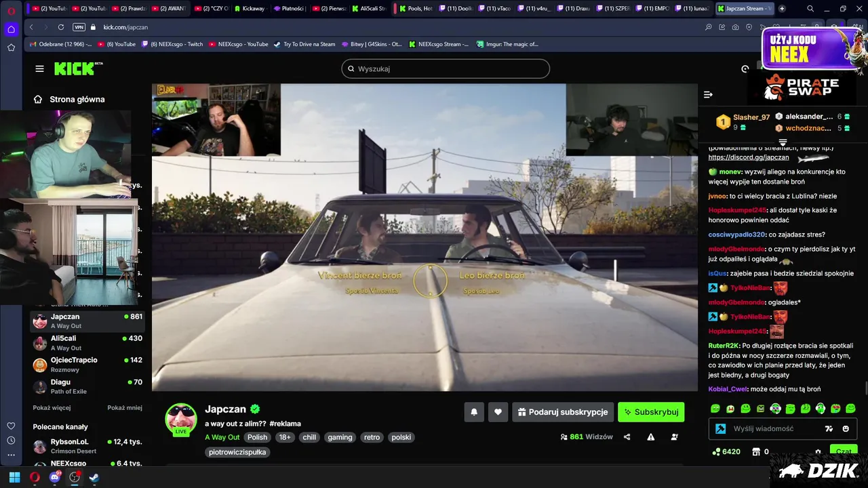Open Opera sidebar bookmarks star icon

click(x=11, y=47)
